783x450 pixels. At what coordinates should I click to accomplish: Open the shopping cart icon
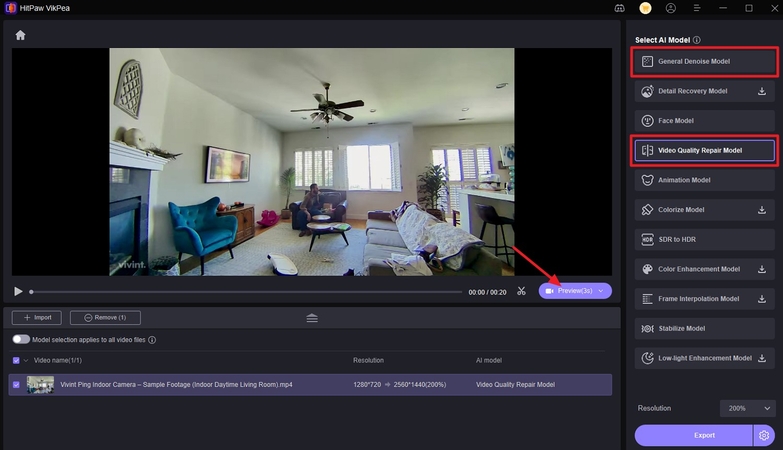(645, 8)
